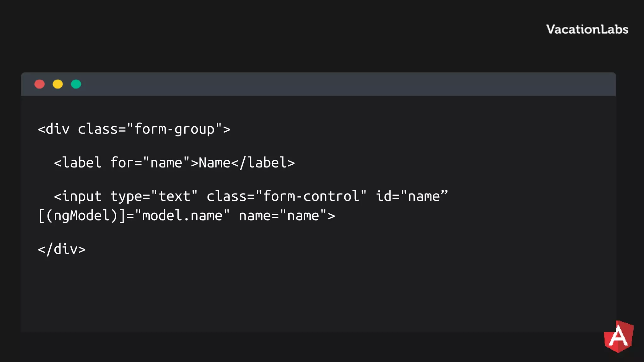The image size is (644, 362).
Task: Click the green maximize dot
Action: pyautogui.click(x=76, y=84)
